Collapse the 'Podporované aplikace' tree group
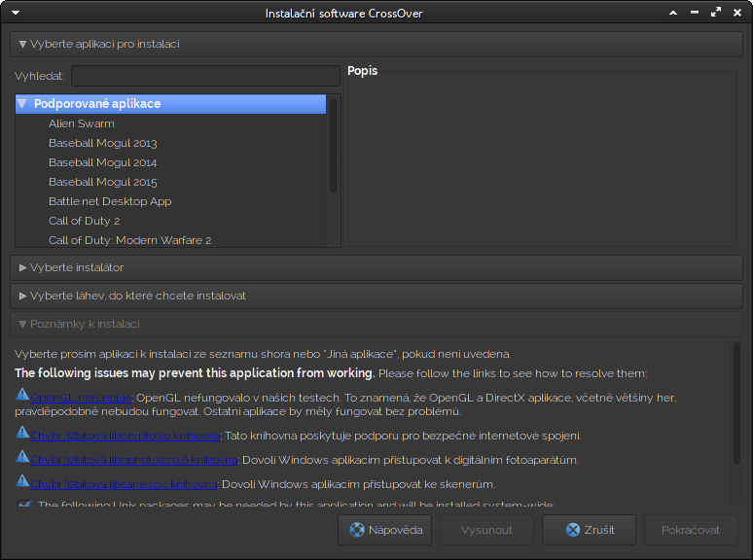The width and height of the screenshot is (753, 560). coord(22,104)
